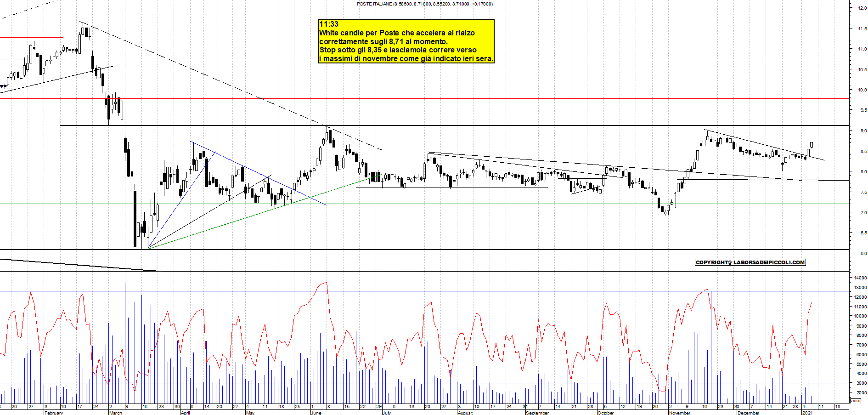868x415 pixels.
Task: Click the 2000 volume axis label
Action: coord(862,393)
